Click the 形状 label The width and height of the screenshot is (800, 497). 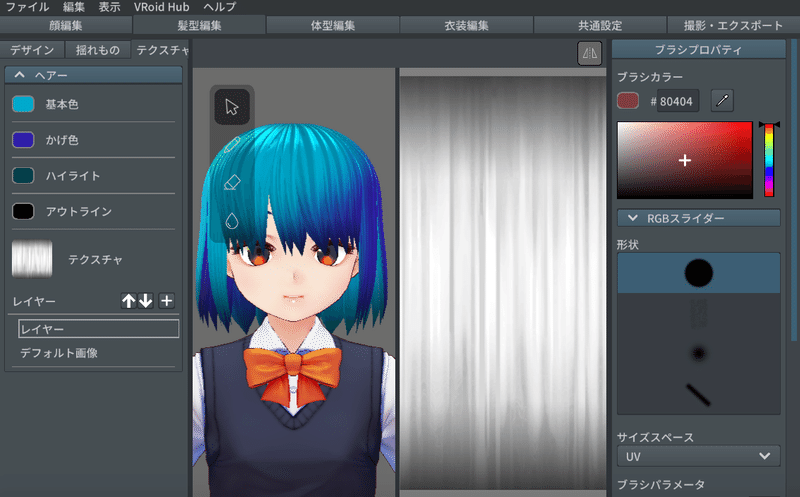point(628,244)
